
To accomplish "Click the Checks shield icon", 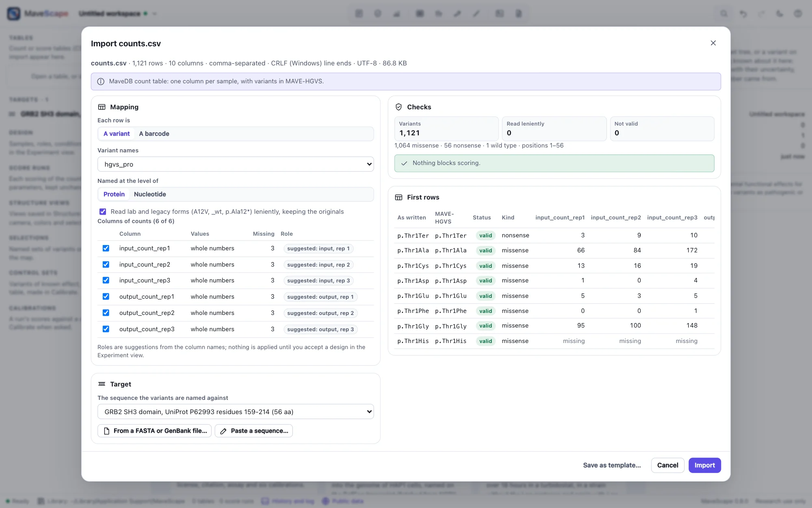I will pyautogui.click(x=399, y=107).
